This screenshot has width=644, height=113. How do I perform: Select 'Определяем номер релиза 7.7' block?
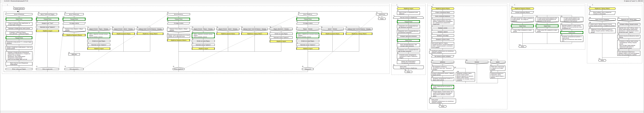pos(19,43)
